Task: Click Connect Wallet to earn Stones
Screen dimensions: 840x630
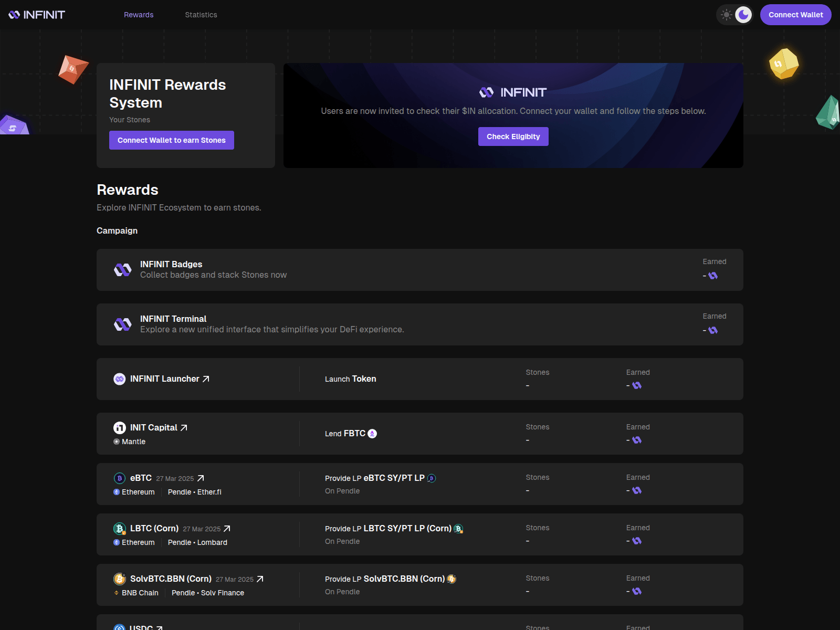Action: click(x=171, y=140)
